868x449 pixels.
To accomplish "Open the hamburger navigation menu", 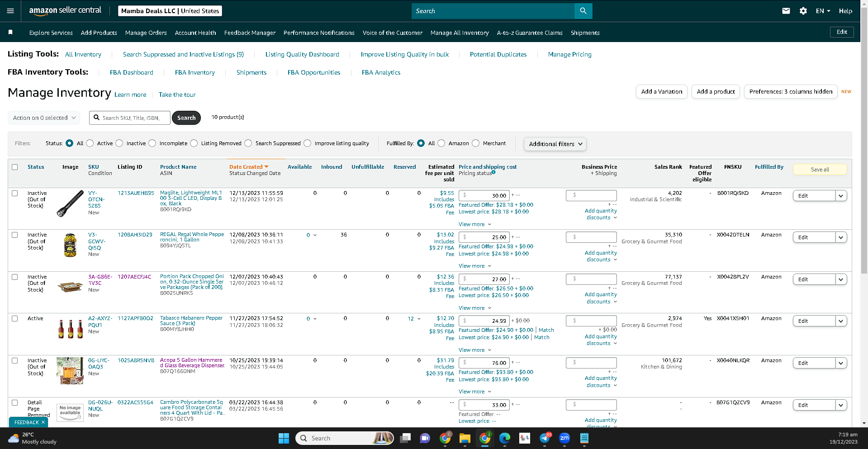I will click(10, 11).
